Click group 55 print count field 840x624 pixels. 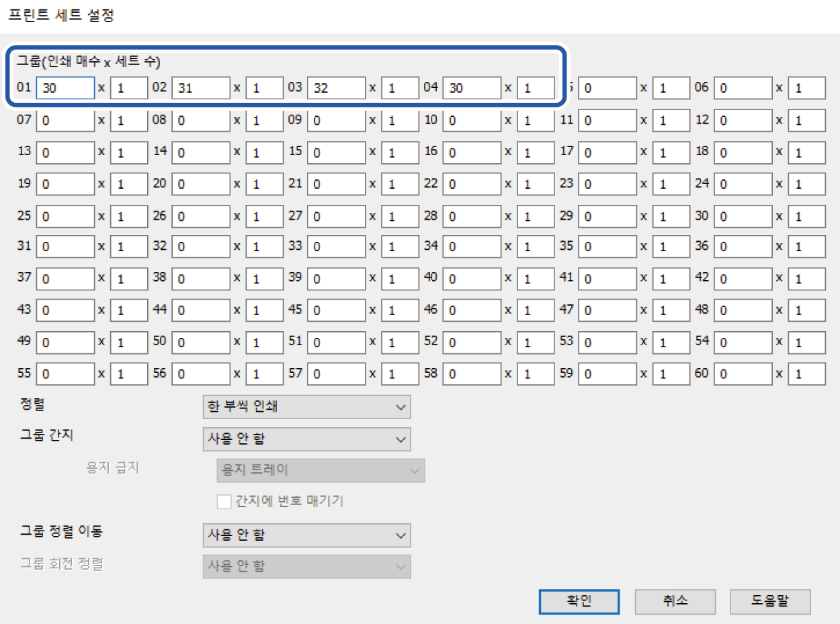tap(65, 374)
